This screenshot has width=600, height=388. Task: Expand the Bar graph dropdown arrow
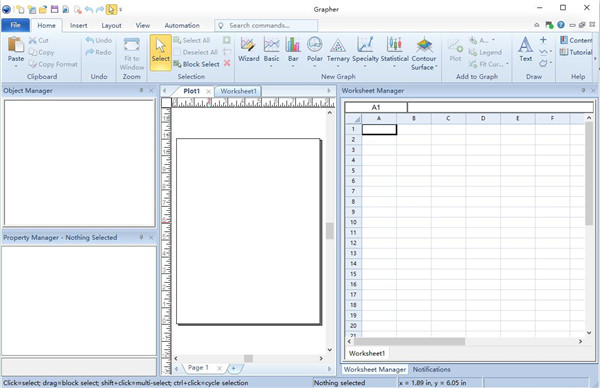293,67
